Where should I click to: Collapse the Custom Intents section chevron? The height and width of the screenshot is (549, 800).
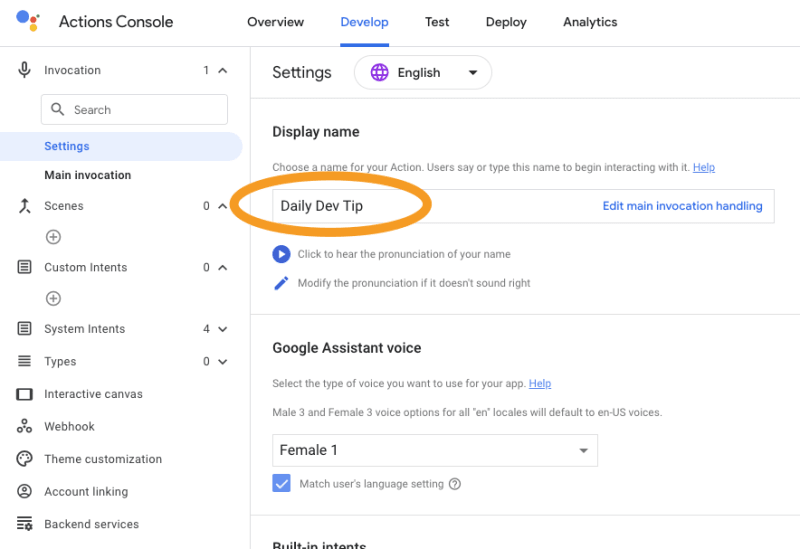point(222,267)
